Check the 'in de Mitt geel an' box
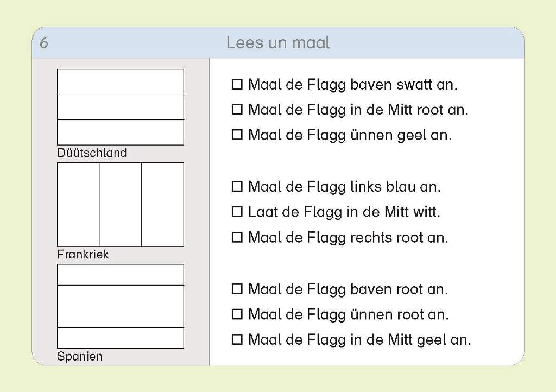This screenshot has height=392, width=556. (x=237, y=340)
